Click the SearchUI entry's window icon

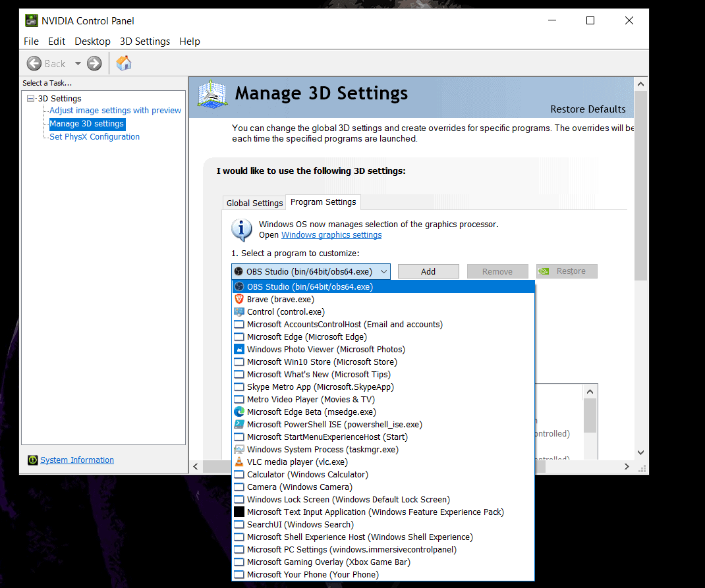coord(239,524)
